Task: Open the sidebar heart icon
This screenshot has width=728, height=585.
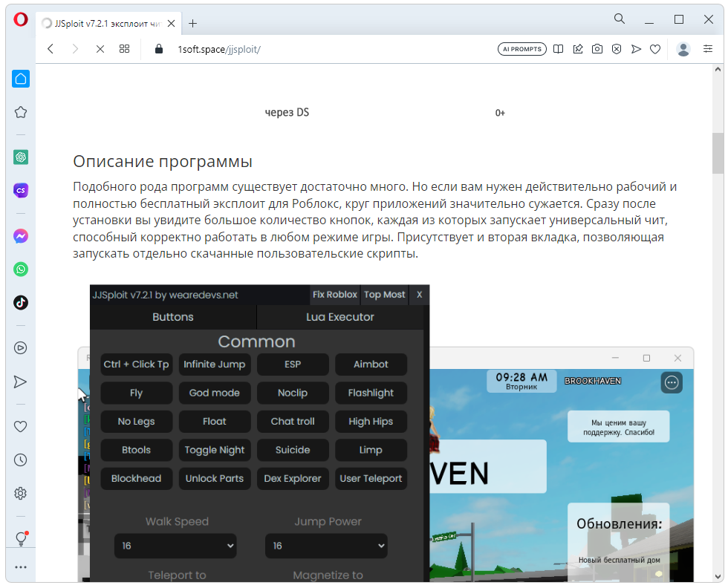Action: point(21,426)
